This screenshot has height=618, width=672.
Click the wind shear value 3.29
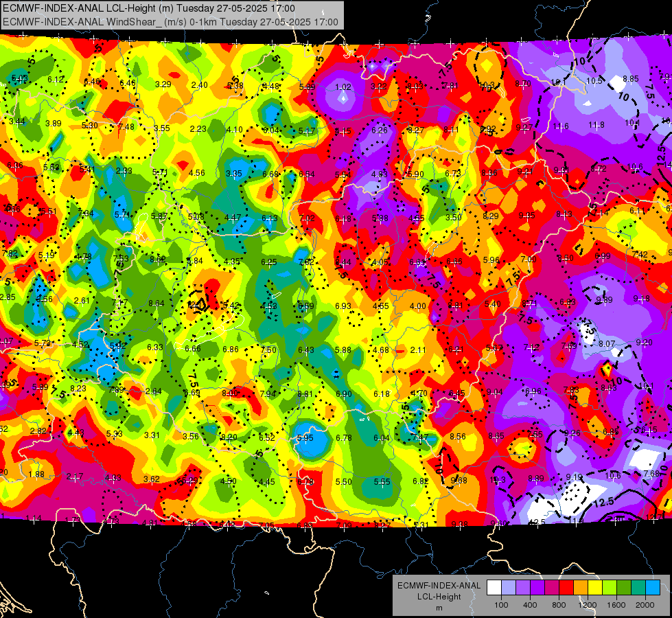point(163,84)
